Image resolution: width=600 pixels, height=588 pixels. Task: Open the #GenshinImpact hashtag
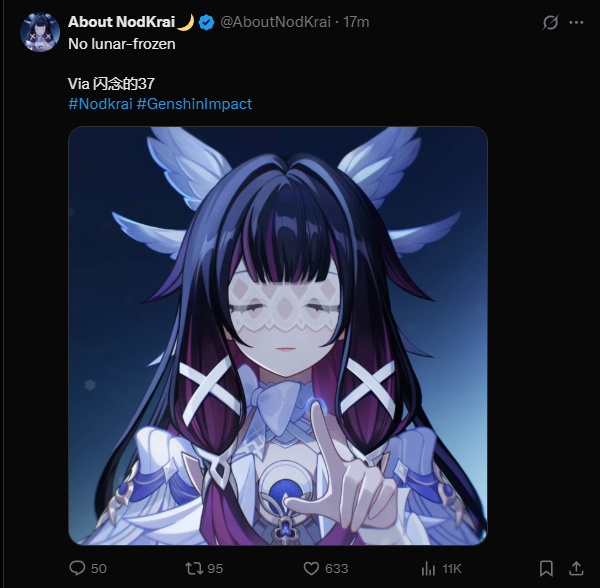point(194,104)
